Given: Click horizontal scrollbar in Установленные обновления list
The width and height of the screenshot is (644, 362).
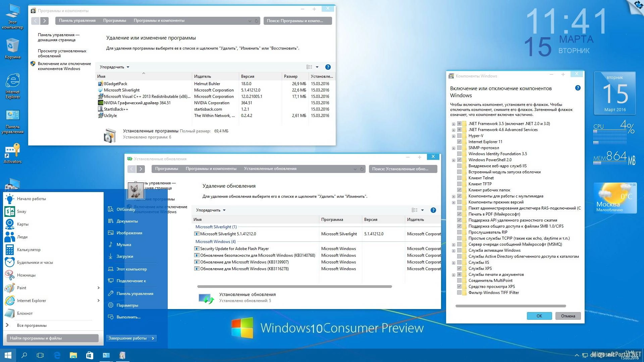Looking at the screenshot, I should (x=294, y=287).
